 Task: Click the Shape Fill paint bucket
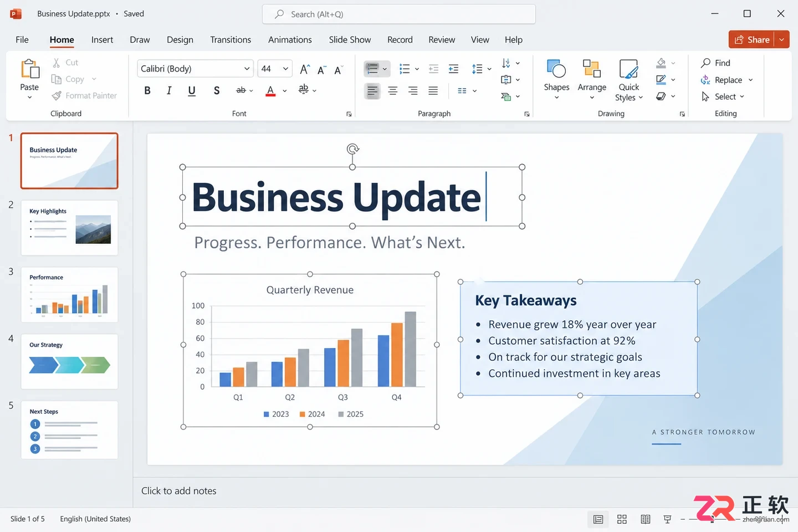[661, 63]
